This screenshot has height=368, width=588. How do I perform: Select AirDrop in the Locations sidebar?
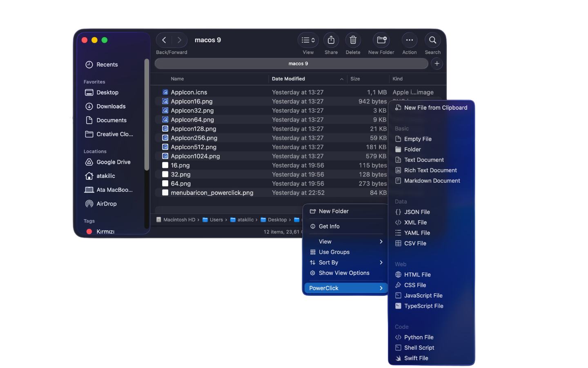tap(105, 204)
